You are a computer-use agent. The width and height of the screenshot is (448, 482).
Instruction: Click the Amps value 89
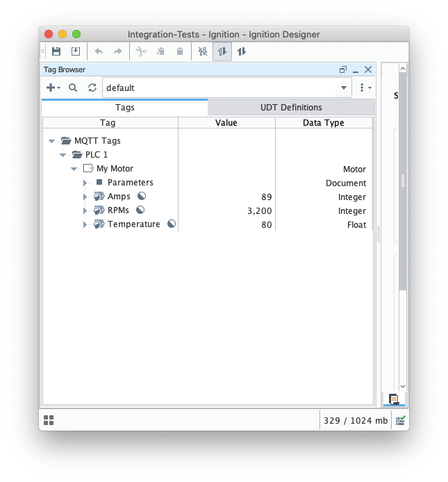[267, 197]
